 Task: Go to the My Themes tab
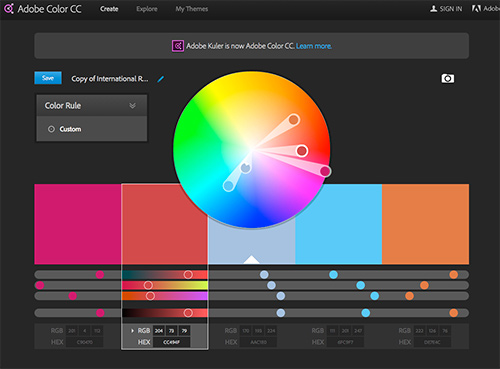192,9
